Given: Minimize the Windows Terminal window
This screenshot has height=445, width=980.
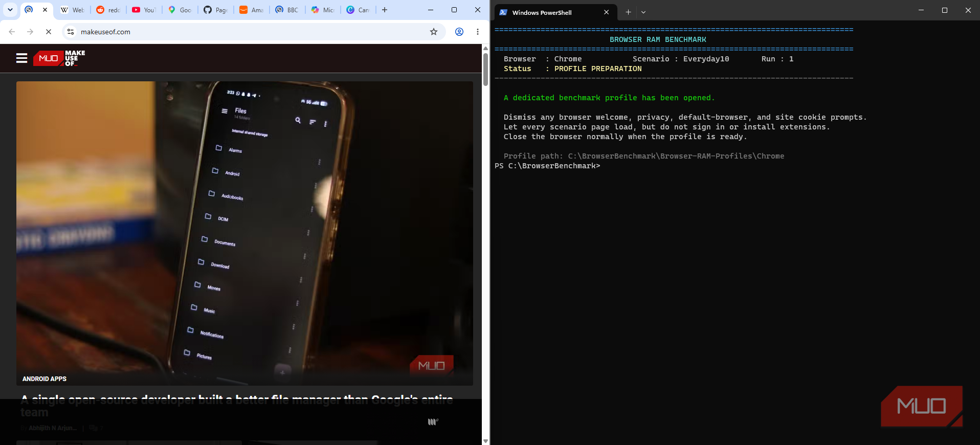Looking at the screenshot, I should click(x=921, y=10).
